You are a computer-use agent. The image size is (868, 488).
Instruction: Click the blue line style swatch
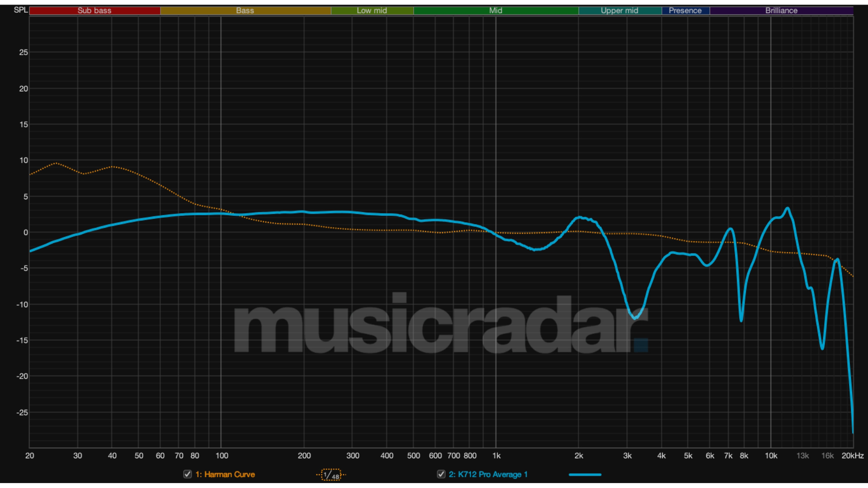[x=585, y=475]
